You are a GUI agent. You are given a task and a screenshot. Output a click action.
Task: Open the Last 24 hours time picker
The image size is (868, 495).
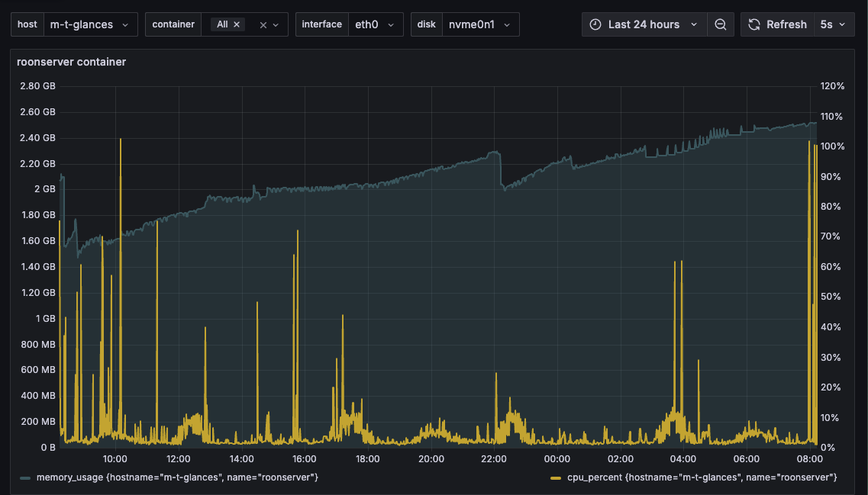(644, 24)
